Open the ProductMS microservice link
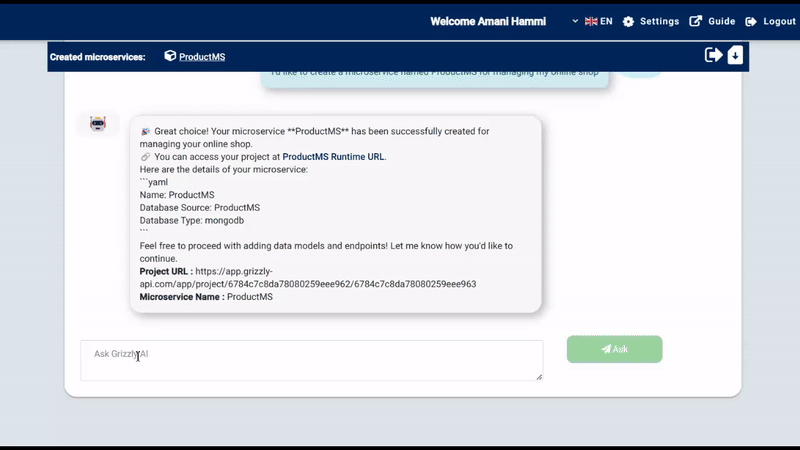Viewport: 800px width, 450px height. [202, 57]
